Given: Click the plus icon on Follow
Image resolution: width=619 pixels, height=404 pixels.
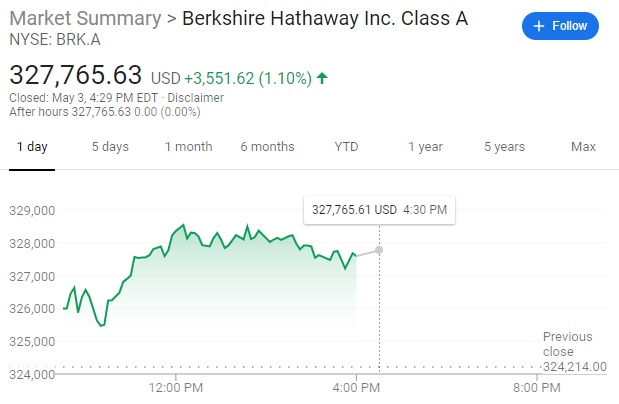Looking at the screenshot, I should tap(540, 27).
